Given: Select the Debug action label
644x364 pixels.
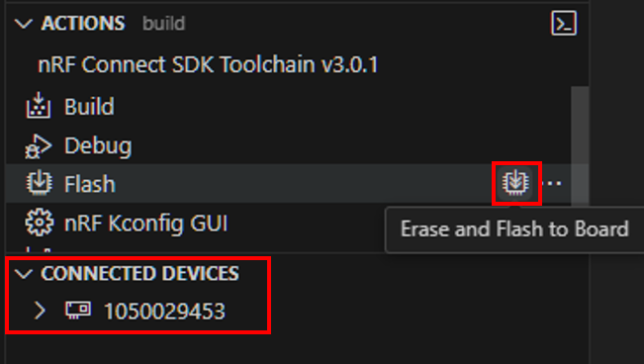Looking at the screenshot, I should (98, 145).
